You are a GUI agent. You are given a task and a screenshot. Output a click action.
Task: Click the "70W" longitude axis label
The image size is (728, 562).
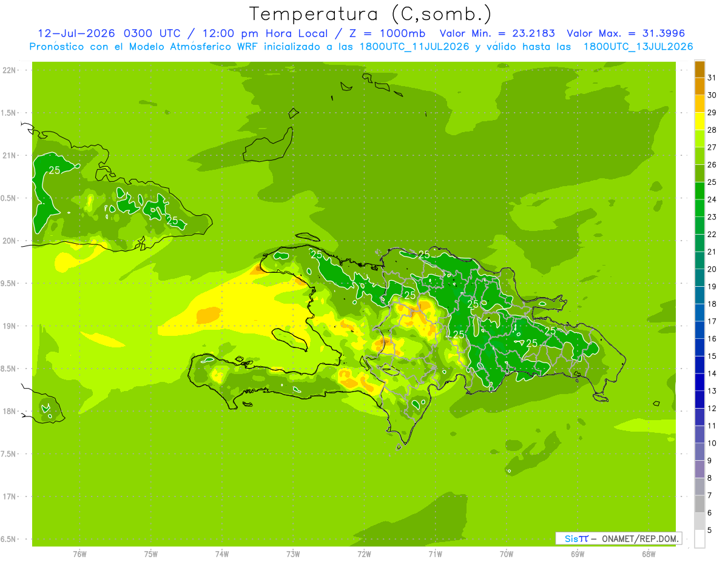click(x=507, y=554)
